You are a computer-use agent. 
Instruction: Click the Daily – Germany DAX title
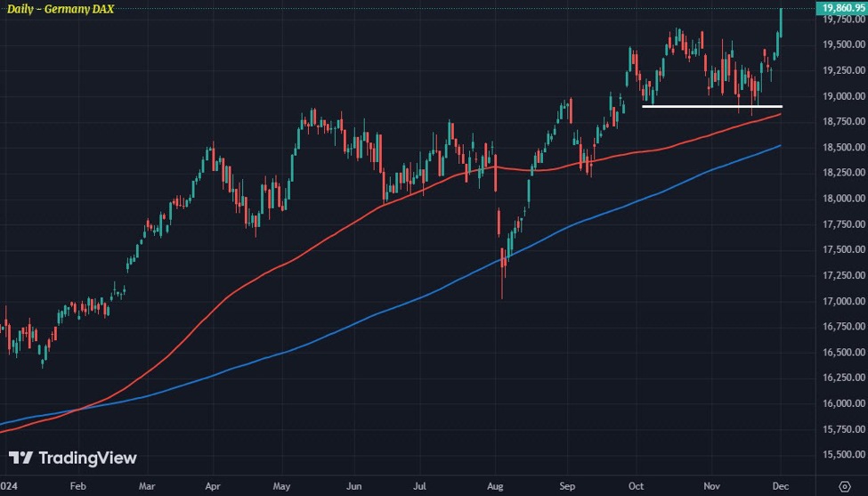click(61, 9)
